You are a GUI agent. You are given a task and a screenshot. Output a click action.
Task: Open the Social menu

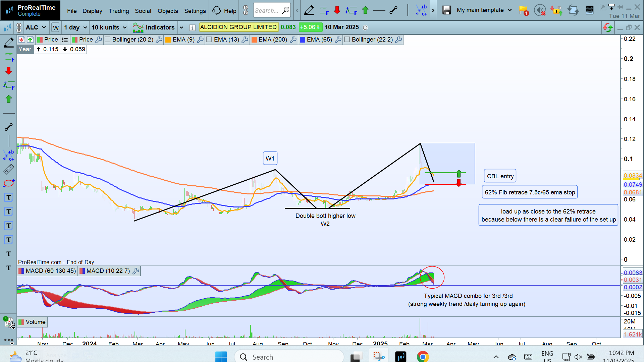click(x=143, y=11)
